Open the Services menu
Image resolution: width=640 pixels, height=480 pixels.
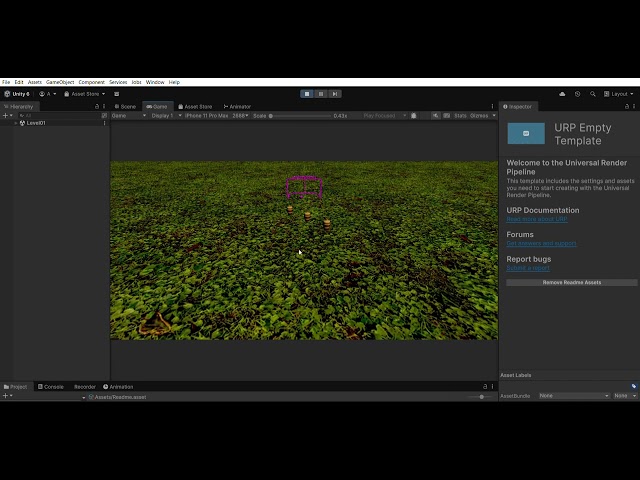pyautogui.click(x=118, y=82)
